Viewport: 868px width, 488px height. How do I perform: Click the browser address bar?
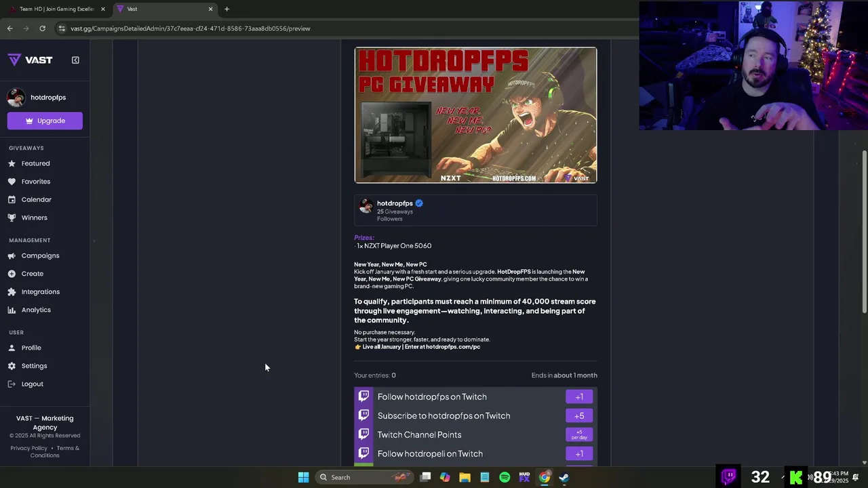point(346,28)
